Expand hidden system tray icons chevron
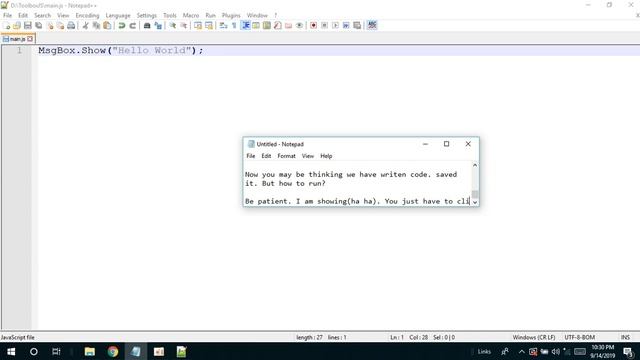This screenshot has width=640, height=360. coord(521,351)
